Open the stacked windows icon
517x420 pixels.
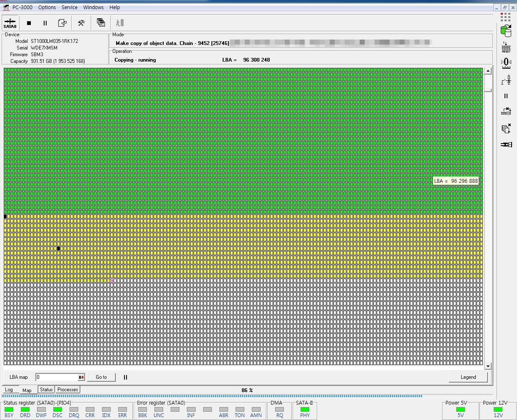(101, 23)
